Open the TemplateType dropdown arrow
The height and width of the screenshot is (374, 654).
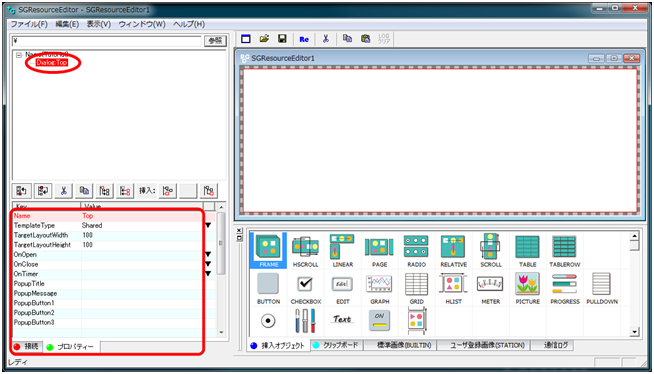[208, 226]
